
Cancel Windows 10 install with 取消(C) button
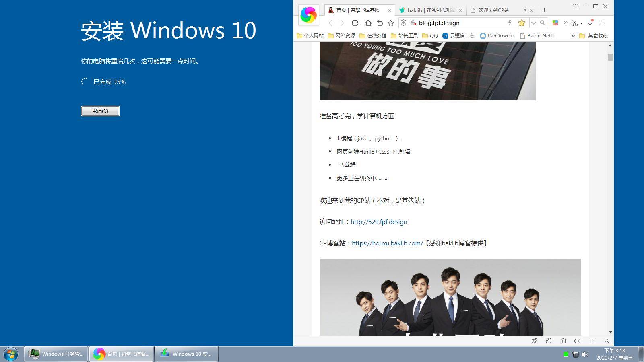100,111
